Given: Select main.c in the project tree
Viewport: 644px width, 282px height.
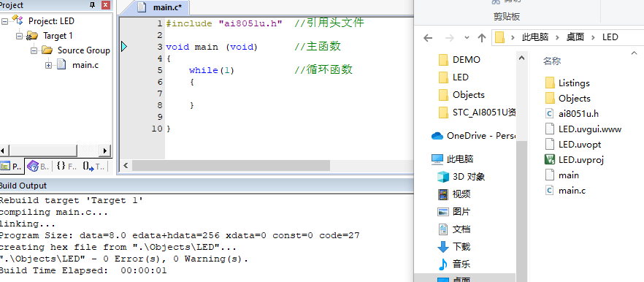Looking at the screenshot, I should point(85,64).
